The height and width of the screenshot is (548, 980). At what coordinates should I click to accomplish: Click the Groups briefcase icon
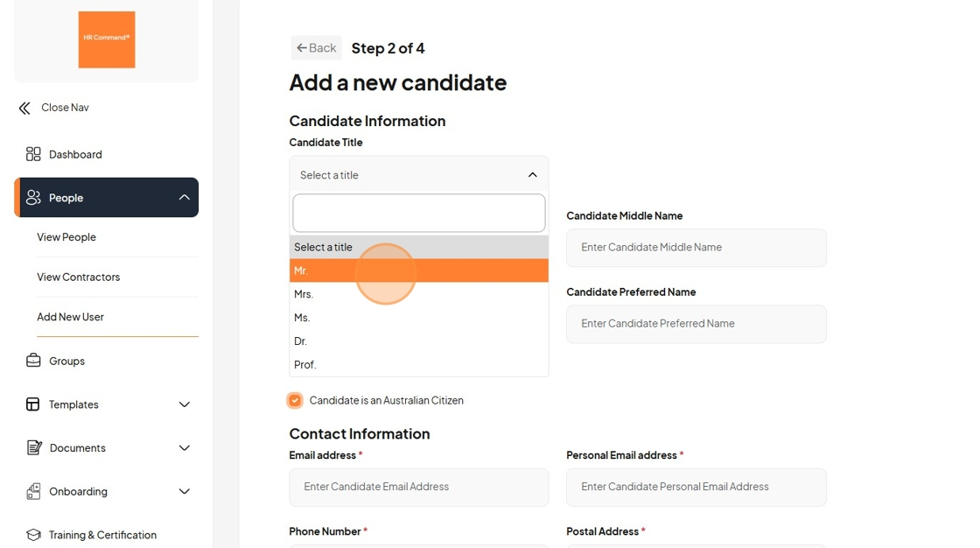point(33,361)
